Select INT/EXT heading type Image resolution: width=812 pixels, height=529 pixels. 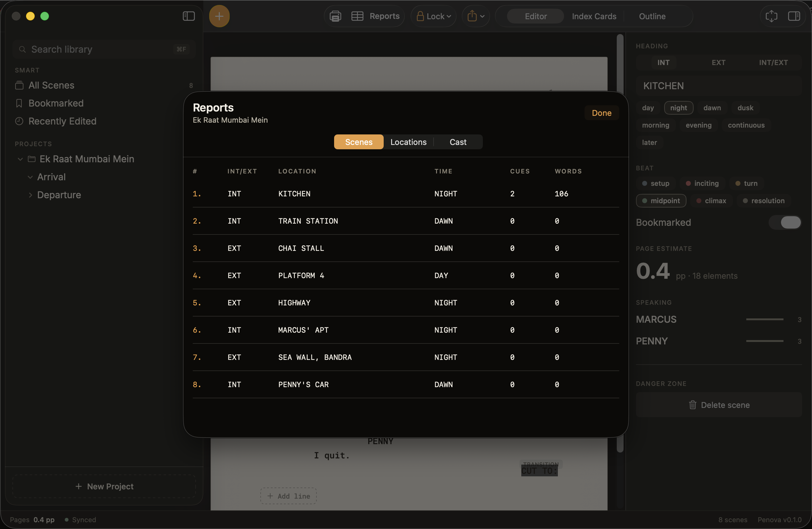pos(774,62)
